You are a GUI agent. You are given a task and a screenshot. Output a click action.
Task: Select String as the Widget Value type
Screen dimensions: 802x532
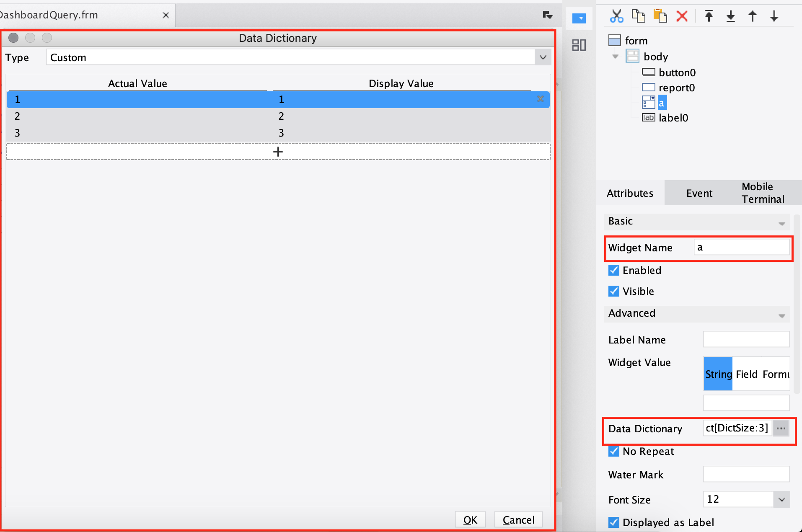click(717, 374)
